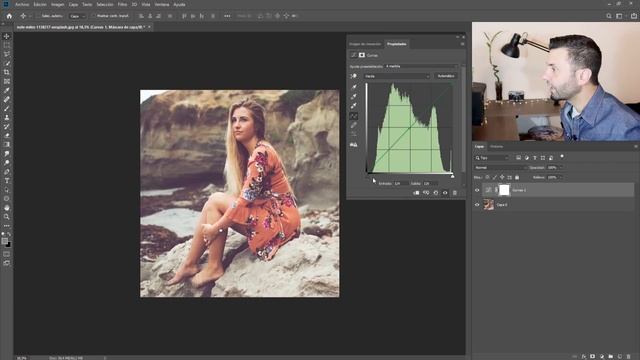Viewport: 640px width, 360px height.
Task: Select the Capa 0 layer thumbnail
Action: (489, 205)
